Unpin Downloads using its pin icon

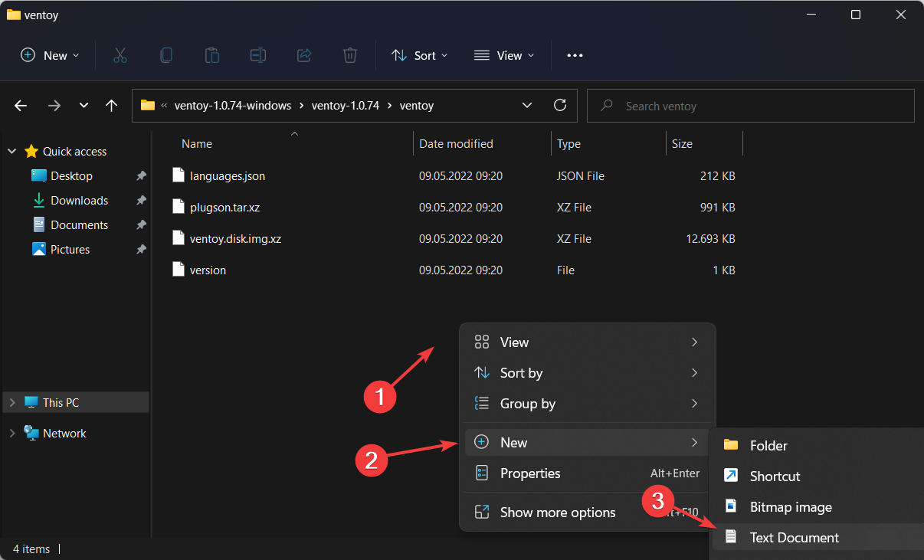pos(141,200)
